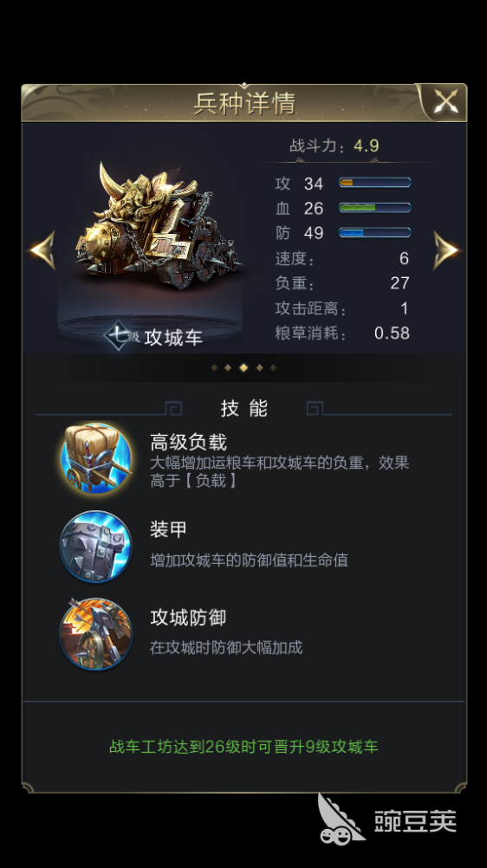Select the fourth page indicator dot

coord(259,367)
